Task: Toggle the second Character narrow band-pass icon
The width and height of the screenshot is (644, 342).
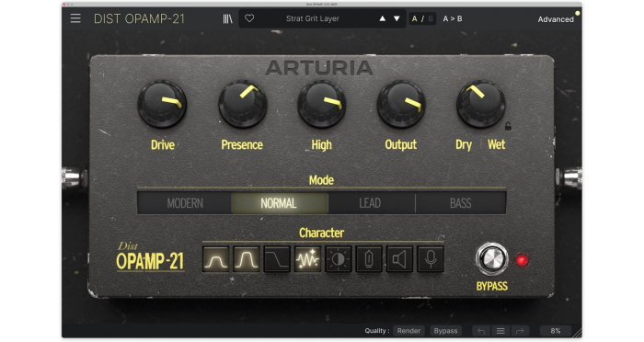Action: pos(247,259)
